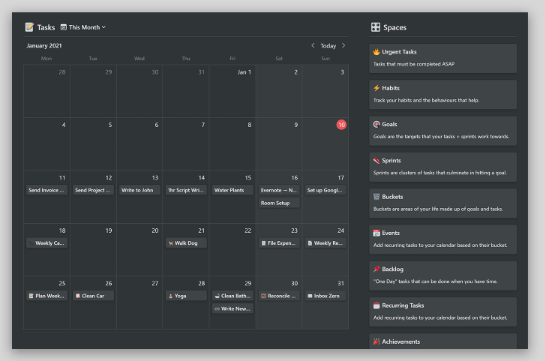
Task: Click the date 20 cell
Action: 140,249
